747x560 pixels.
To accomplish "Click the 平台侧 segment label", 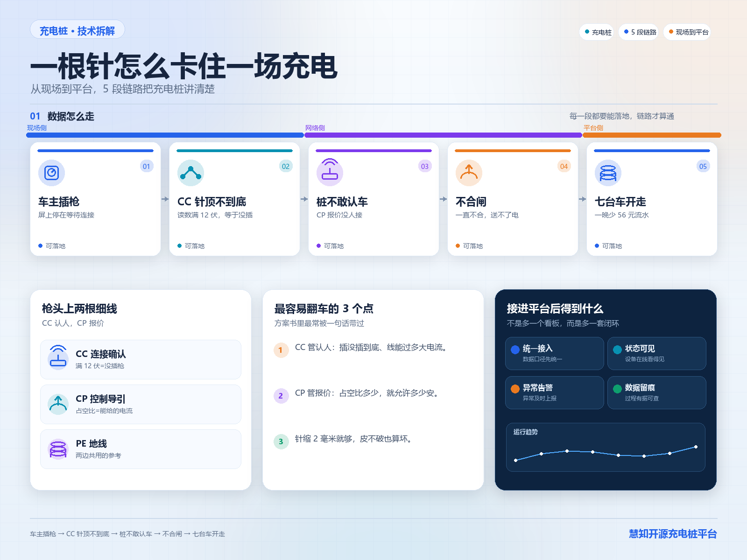I will click(593, 128).
